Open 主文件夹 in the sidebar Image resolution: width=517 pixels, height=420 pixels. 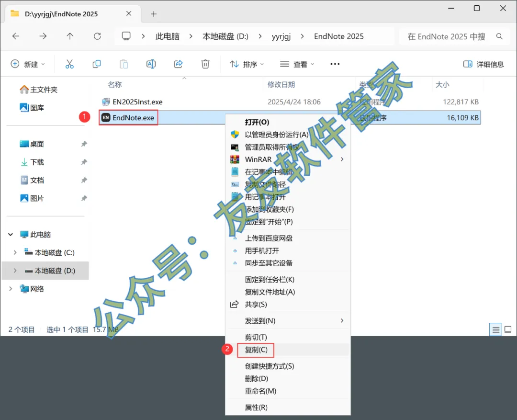[x=39, y=90]
